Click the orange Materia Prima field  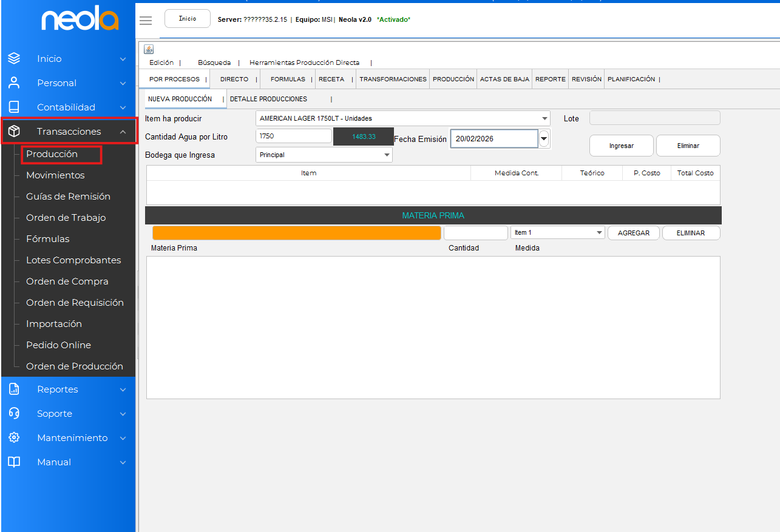(x=296, y=233)
